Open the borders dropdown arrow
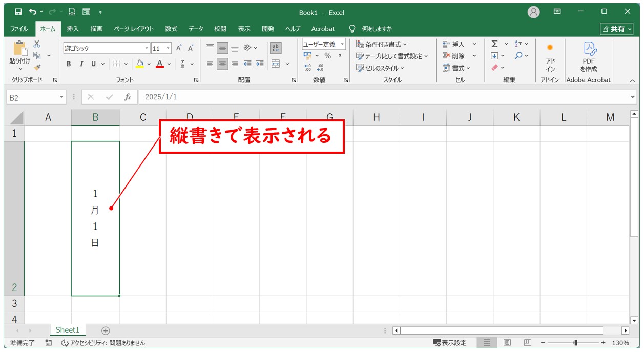This screenshot has height=352, width=644. (126, 64)
